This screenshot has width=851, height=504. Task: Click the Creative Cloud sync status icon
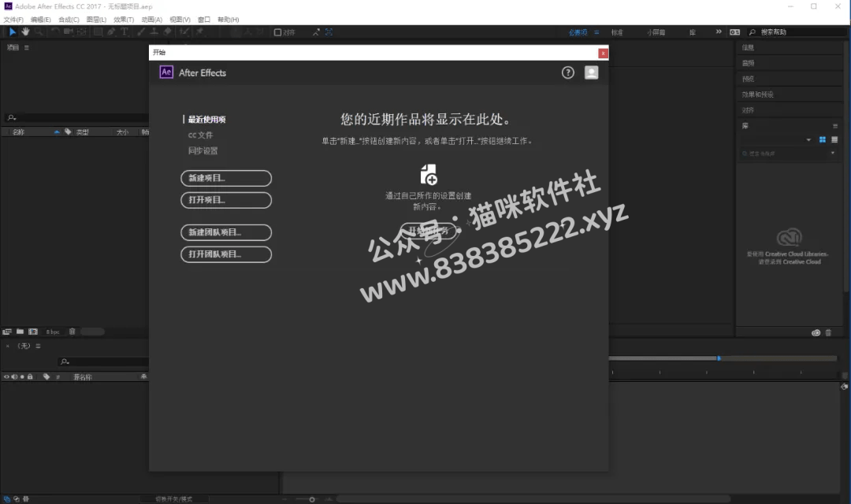point(816,332)
